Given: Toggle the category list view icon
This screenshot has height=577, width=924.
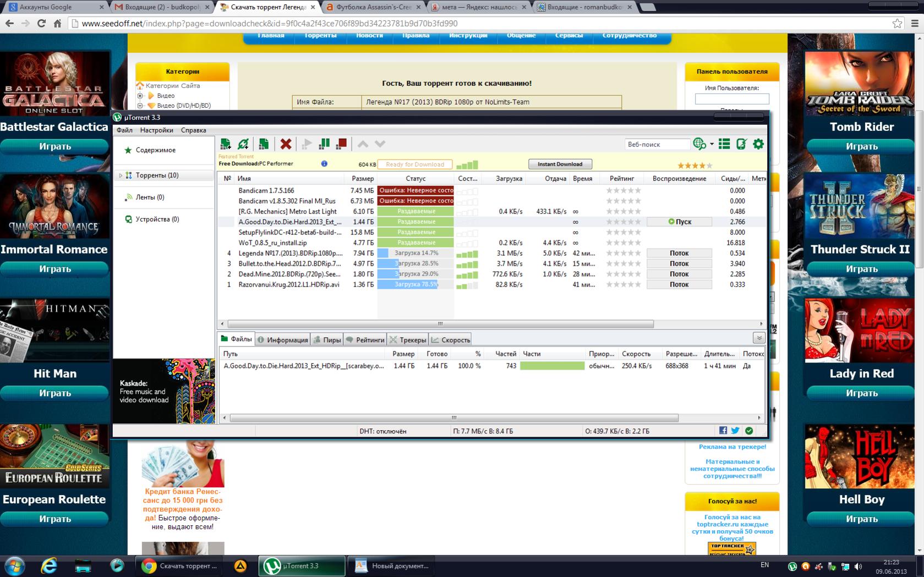Looking at the screenshot, I should [x=724, y=144].
